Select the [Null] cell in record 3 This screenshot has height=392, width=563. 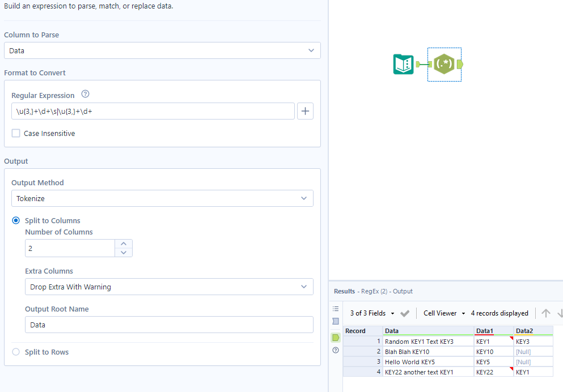[534, 362]
